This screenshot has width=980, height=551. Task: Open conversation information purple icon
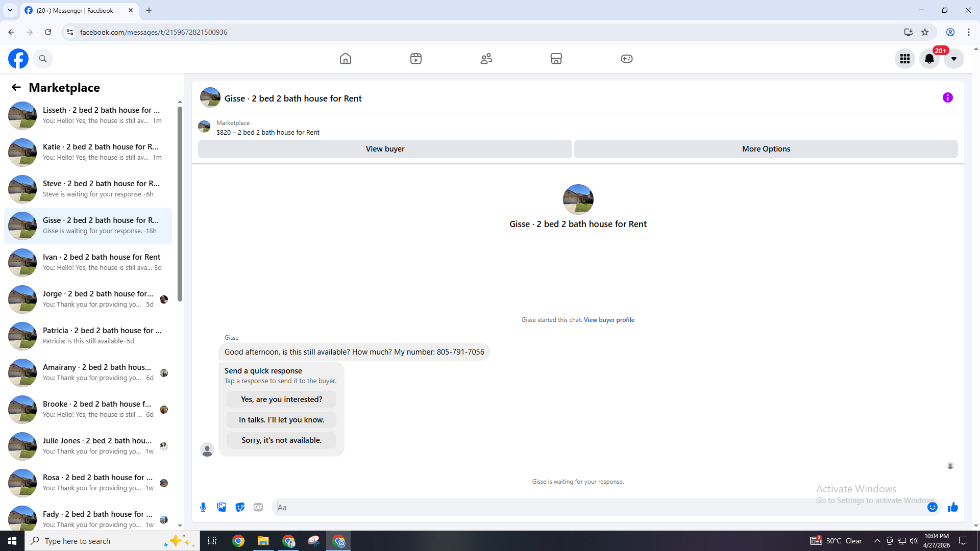tap(947, 97)
